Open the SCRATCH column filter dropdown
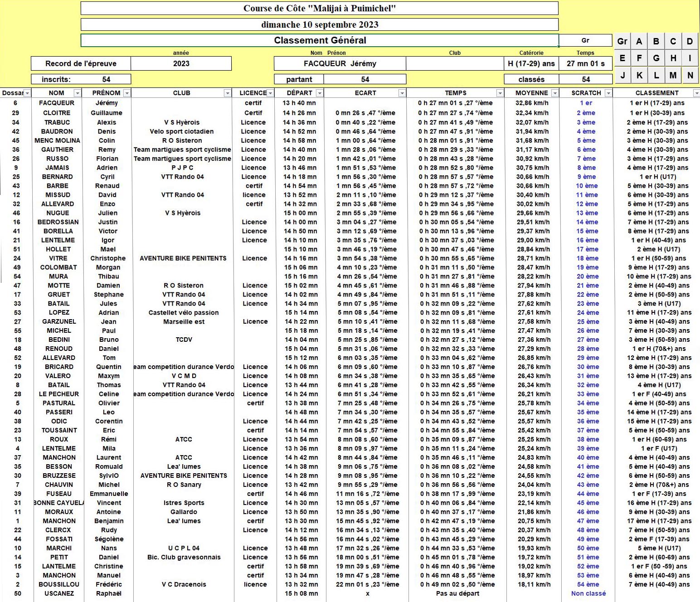 pos(608,93)
